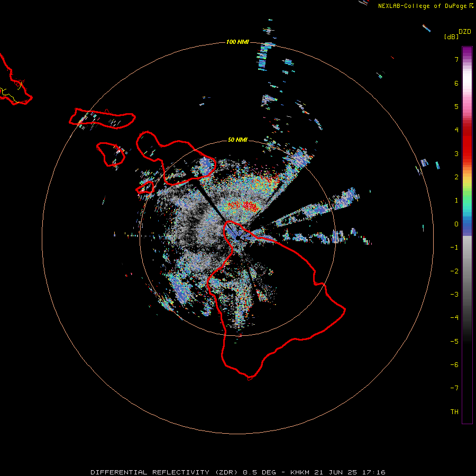This screenshot has width=476, height=476.
Task: Select the 4 dB value on color scale
Action: [x=456, y=130]
